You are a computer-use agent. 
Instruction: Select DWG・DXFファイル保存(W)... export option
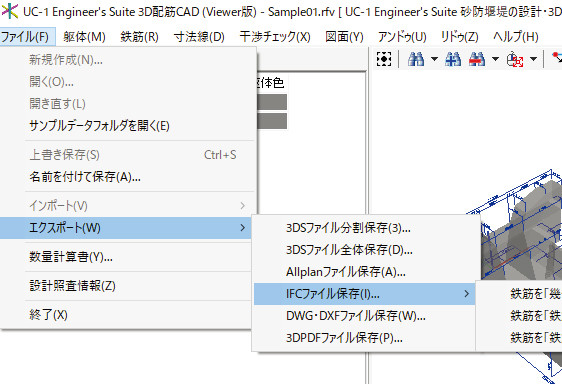[x=356, y=316]
